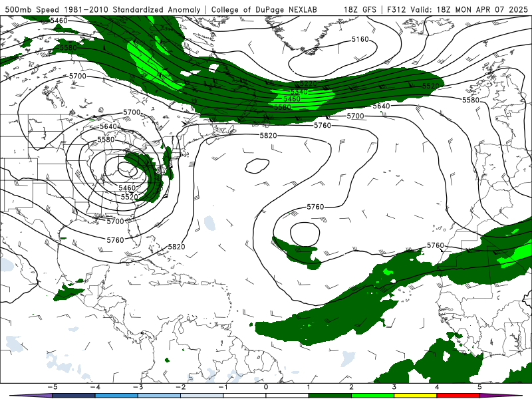The height and width of the screenshot is (399, 532).
Task: Click the dark navy colorbar segment between -5 and -4
Action: [74, 396]
